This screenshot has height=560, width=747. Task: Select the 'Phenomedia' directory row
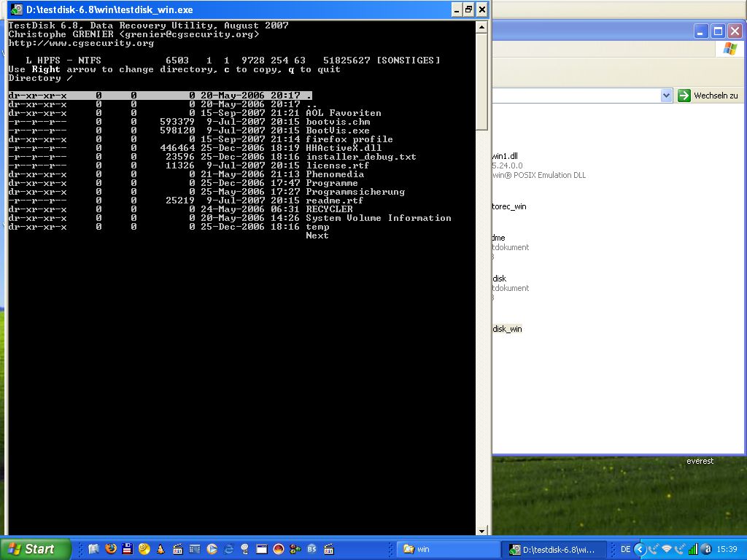coord(186,174)
